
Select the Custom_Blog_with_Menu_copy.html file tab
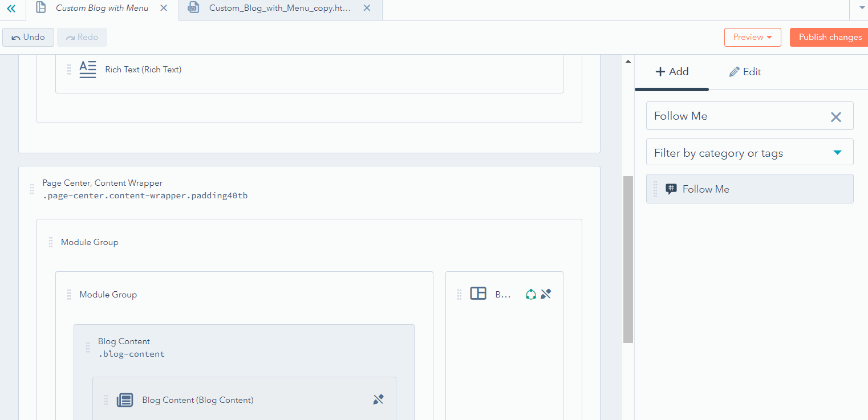coord(279,8)
